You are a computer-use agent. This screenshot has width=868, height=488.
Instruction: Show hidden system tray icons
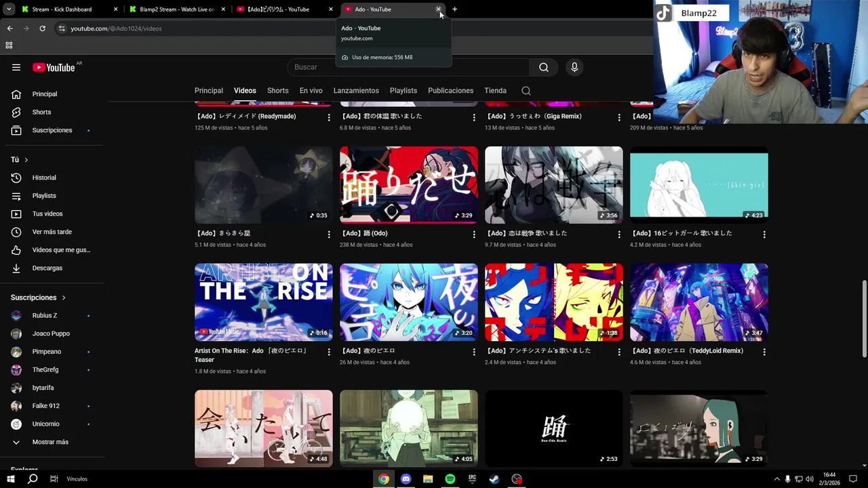[776, 479]
